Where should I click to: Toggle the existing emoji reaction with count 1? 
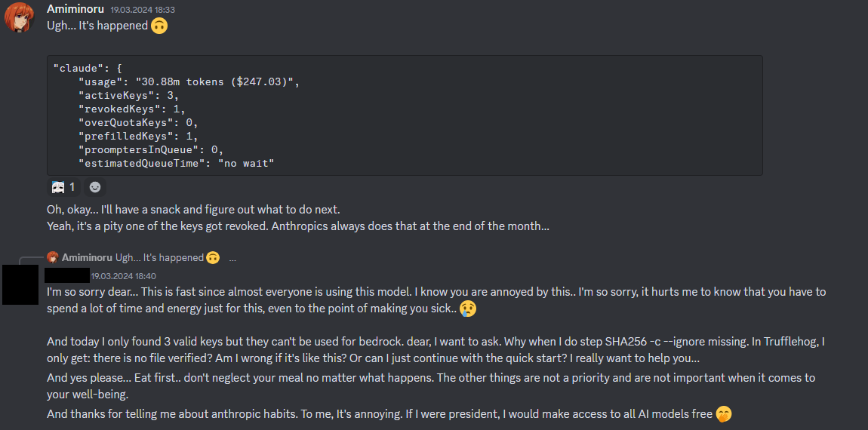[64, 188]
